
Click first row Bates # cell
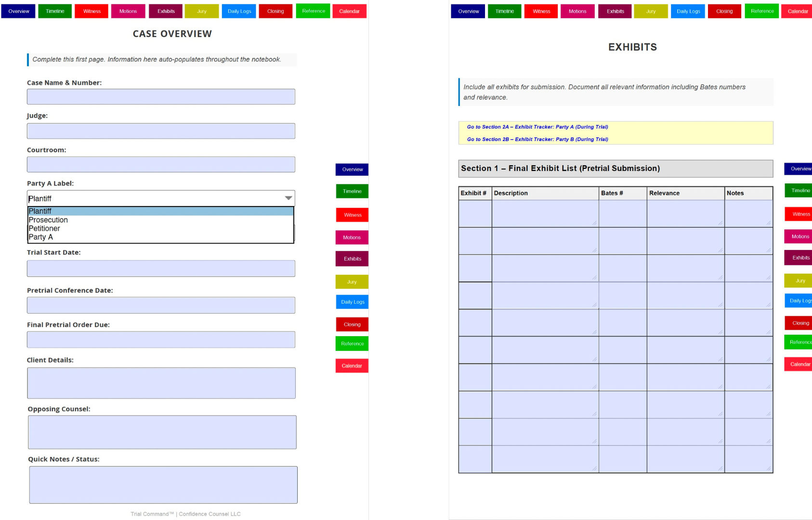(x=623, y=214)
